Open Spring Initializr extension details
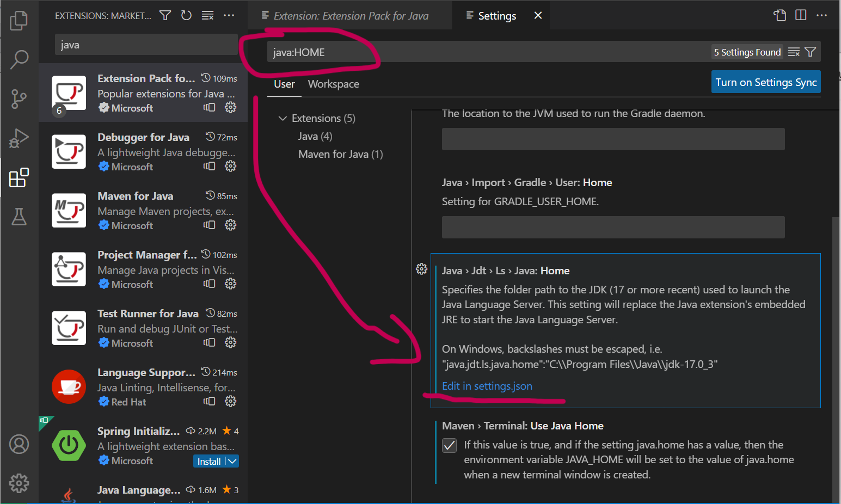841x504 pixels. [x=143, y=445]
